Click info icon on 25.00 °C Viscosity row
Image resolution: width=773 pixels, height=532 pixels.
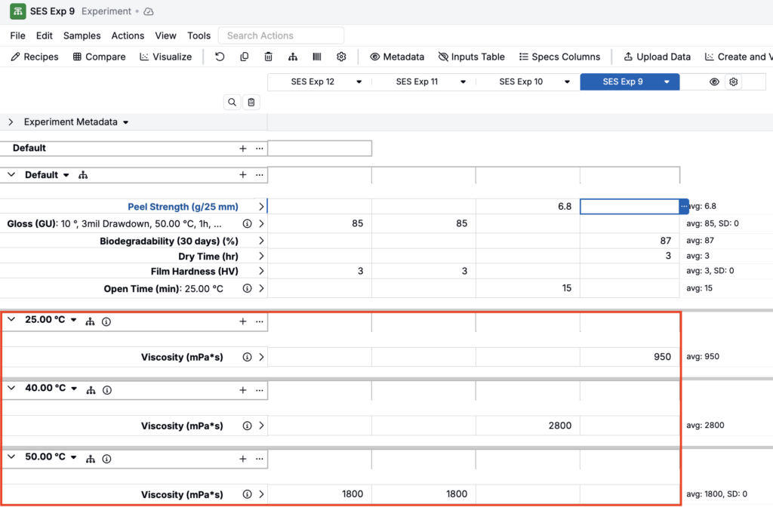pos(247,357)
